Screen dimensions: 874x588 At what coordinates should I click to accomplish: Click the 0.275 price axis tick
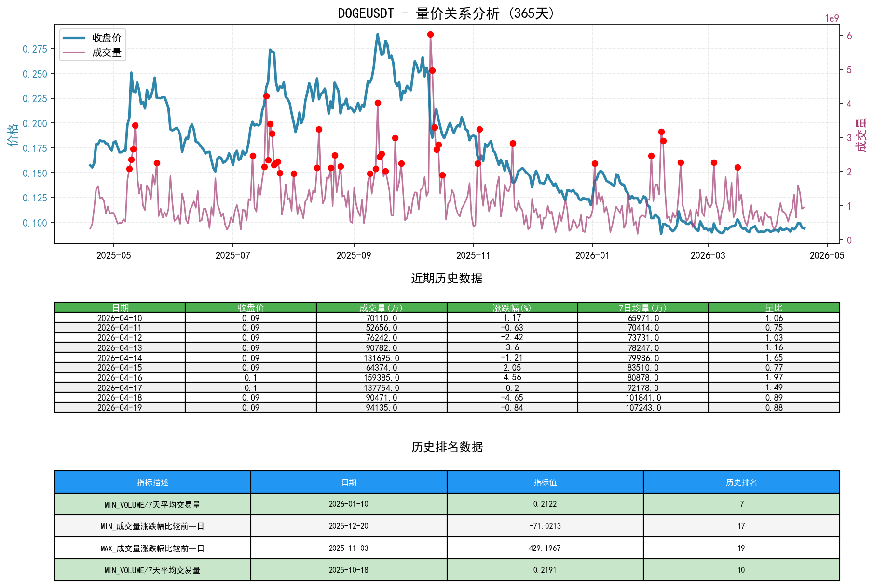(x=35, y=49)
